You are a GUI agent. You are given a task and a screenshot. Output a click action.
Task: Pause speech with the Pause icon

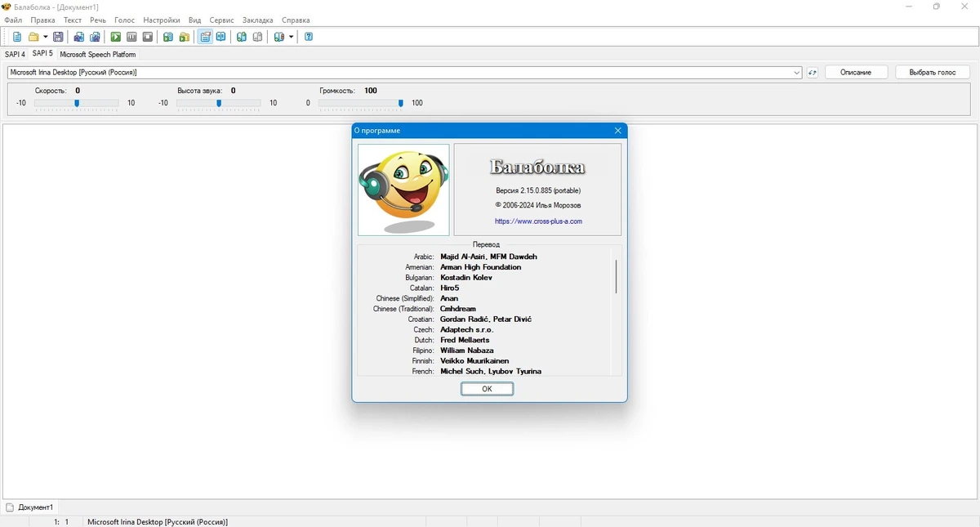coord(131,37)
